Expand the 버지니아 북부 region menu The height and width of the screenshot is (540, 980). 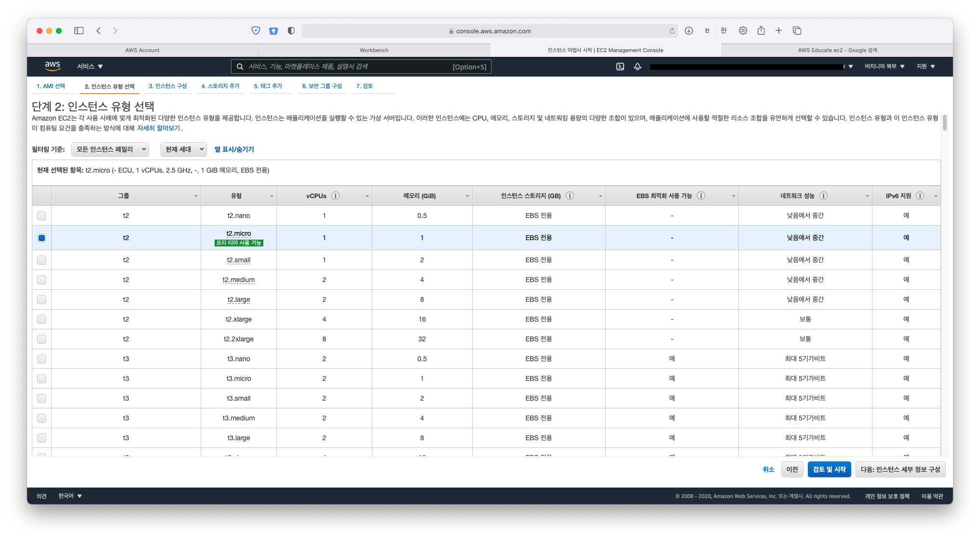coord(884,67)
